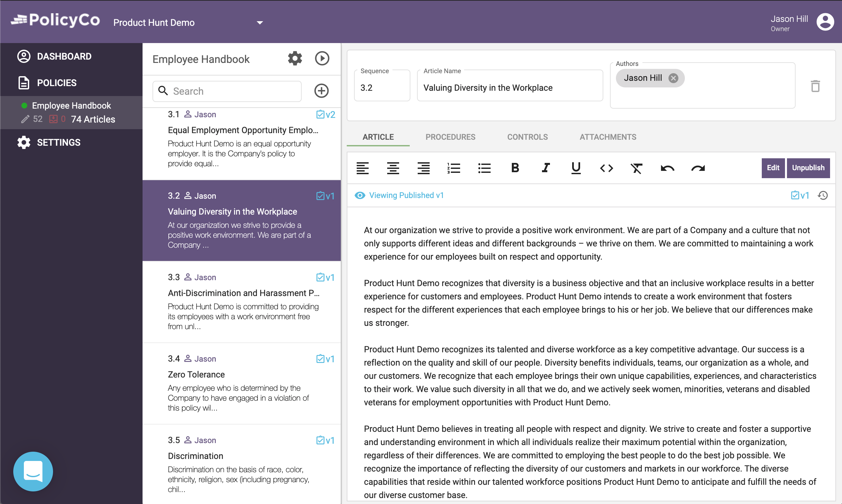
Task: Insert code block with angle brackets icon
Action: [x=606, y=168]
